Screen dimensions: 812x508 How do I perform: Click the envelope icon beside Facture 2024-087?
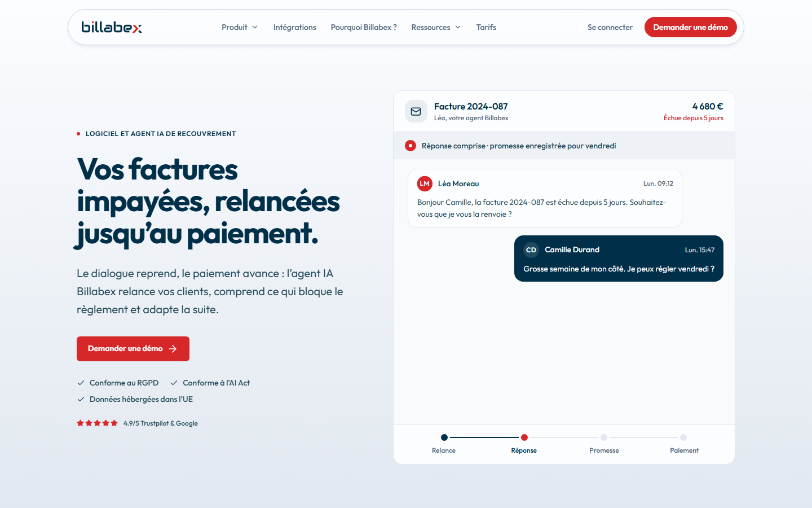pos(416,112)
